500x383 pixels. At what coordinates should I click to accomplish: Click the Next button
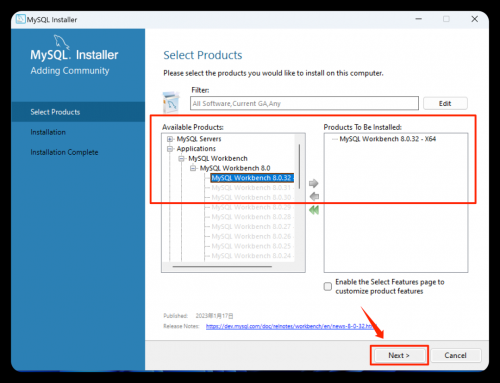pyautogui.click(x=399, y=355)
